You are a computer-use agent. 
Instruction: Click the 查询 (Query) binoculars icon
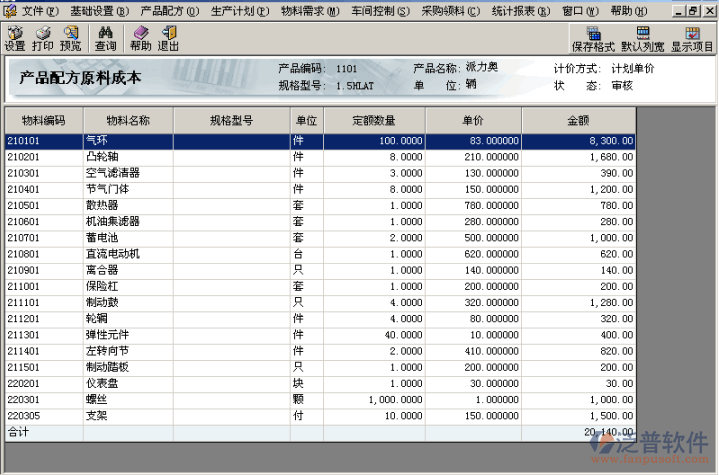point(105,38)
